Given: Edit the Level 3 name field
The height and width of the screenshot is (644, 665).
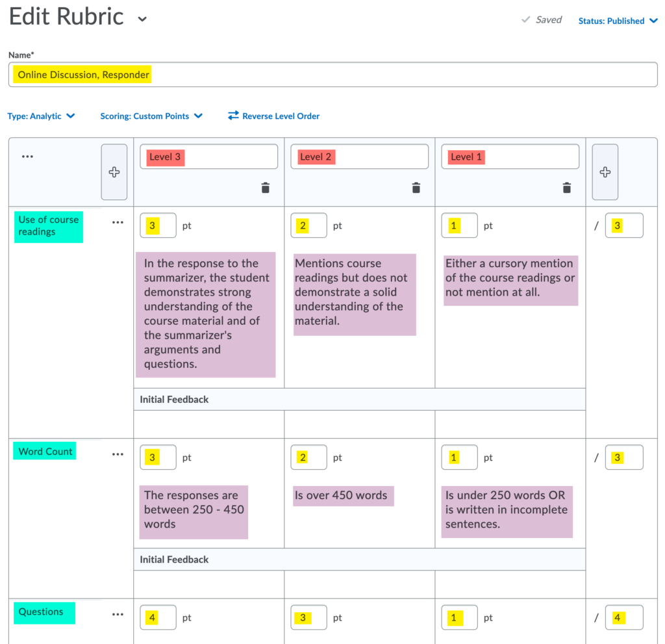Looking at the screenshot, I should coord(208,156).
